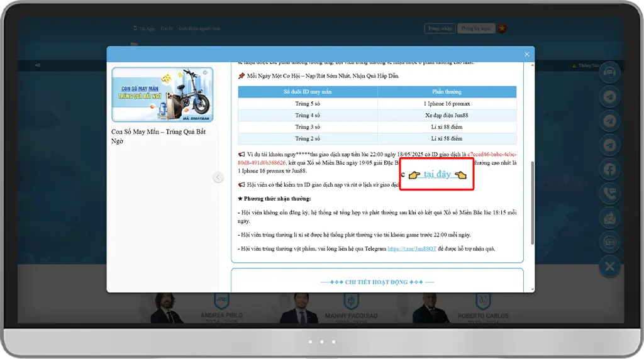Click the 1 Iphone 16 promax cell
This screenshot has height=359, width=644.
click(447, 104)
